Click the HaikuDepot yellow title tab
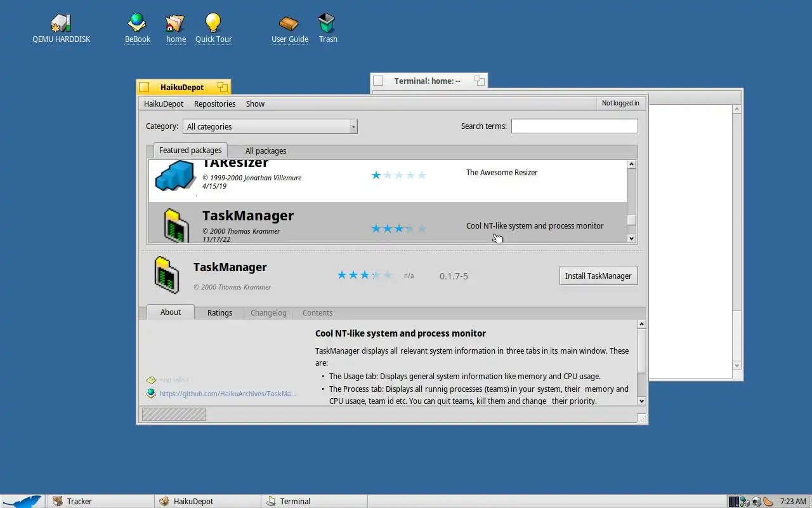 pos(183,87)
